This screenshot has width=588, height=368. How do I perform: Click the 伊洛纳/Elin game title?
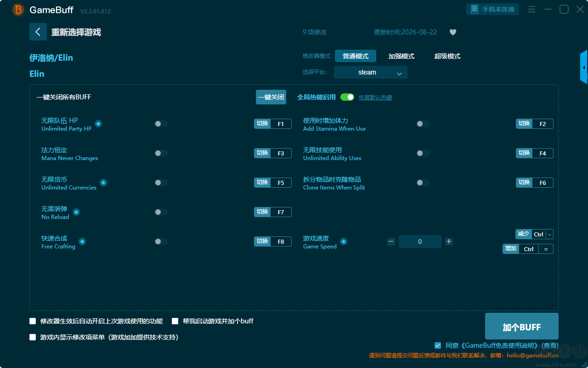coord(51,57)
